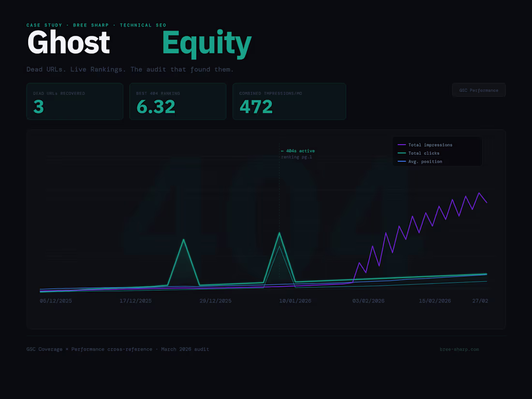Click the purple Total impressions legend swatch
Screen dimensions: 532x399
click(x=402, y=145)
